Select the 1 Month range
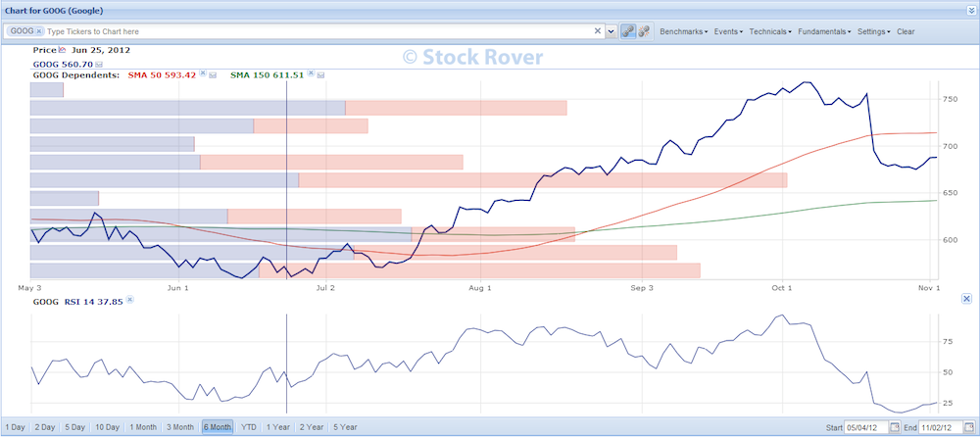Image resolution: width=980 pixels, height=437 pixels. (143, 427)
